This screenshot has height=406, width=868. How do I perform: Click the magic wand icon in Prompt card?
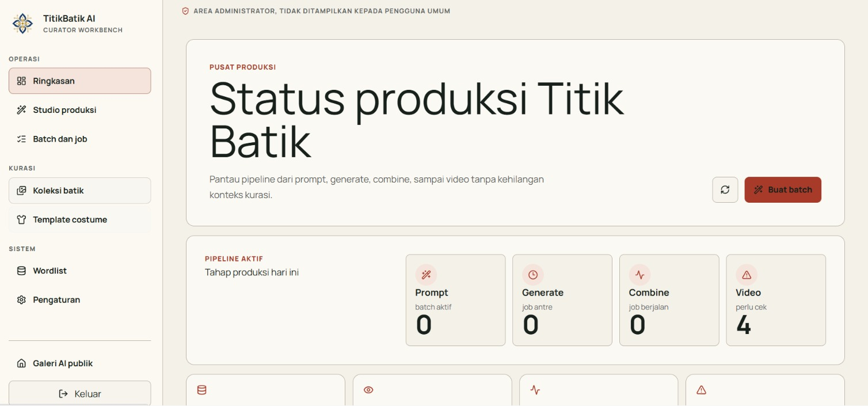(426, 275)
